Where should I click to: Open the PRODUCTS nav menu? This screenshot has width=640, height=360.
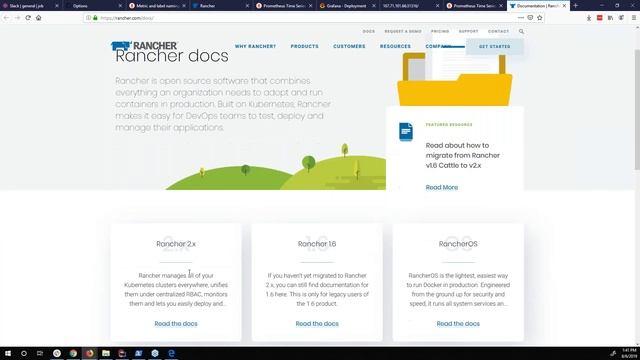tap(304, 47)
